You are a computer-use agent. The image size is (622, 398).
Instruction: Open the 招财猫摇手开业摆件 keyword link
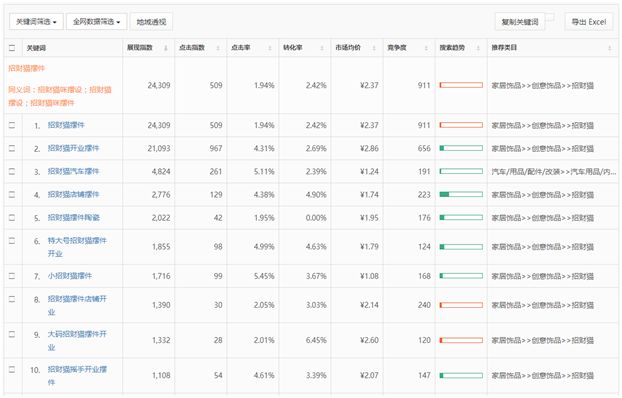77,375
